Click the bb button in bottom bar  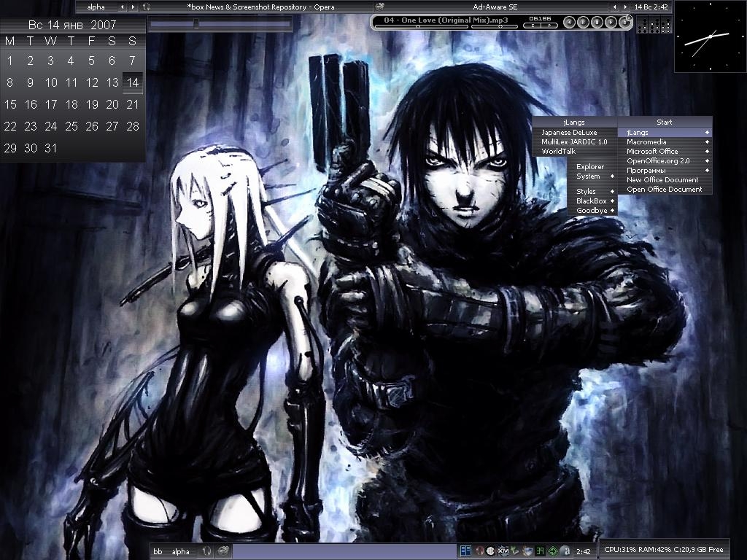pos(158,551)
